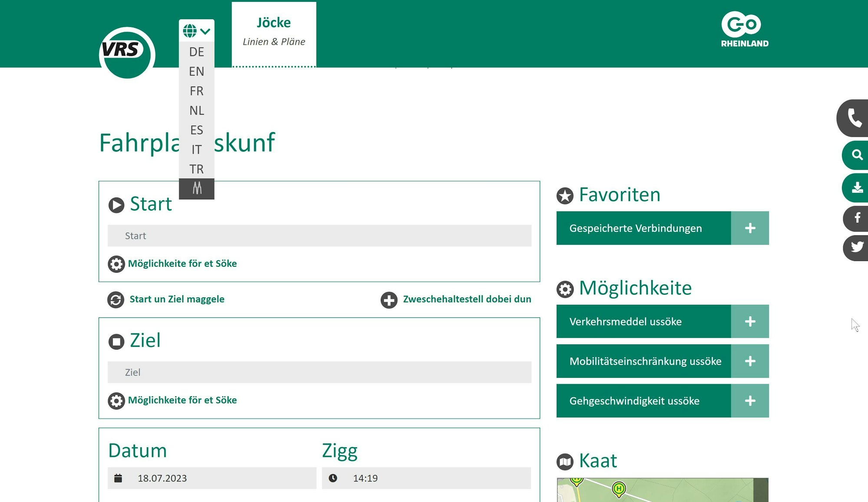
Task: Open the Facebook icon link
Action: pos(857,218)
